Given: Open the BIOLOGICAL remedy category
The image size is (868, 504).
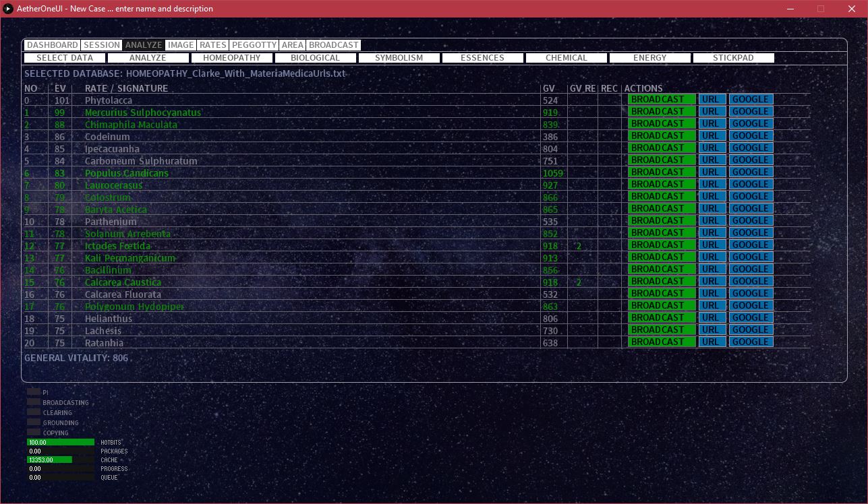Looking at the screenshot, I should [x=315, y=57].
